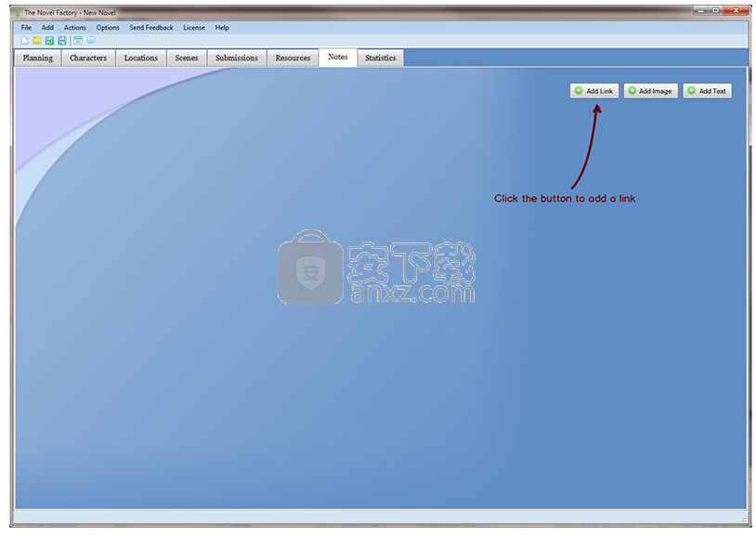Open the Add menu
The image size is (756, 536).
click(47, 28)
